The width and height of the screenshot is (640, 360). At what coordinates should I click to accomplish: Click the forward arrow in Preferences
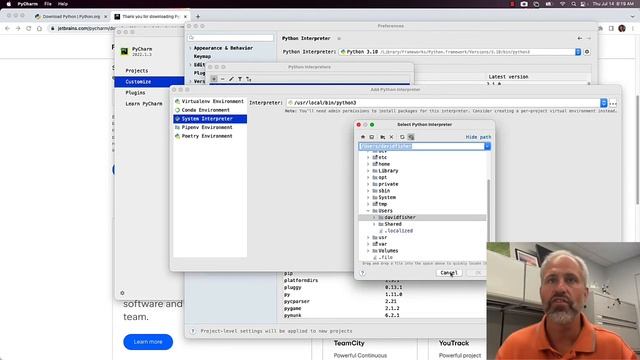pyautogui.click(x=589, y=38)
